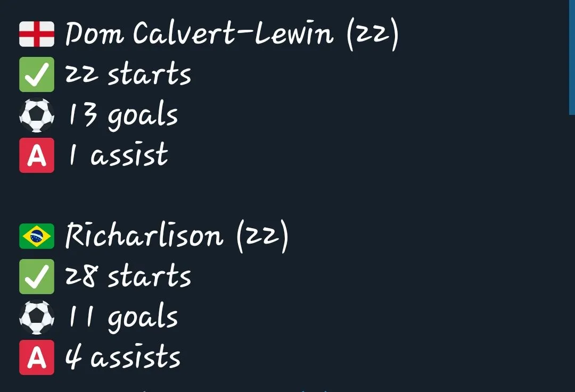Click the "28 starts" text

point(128,277)
